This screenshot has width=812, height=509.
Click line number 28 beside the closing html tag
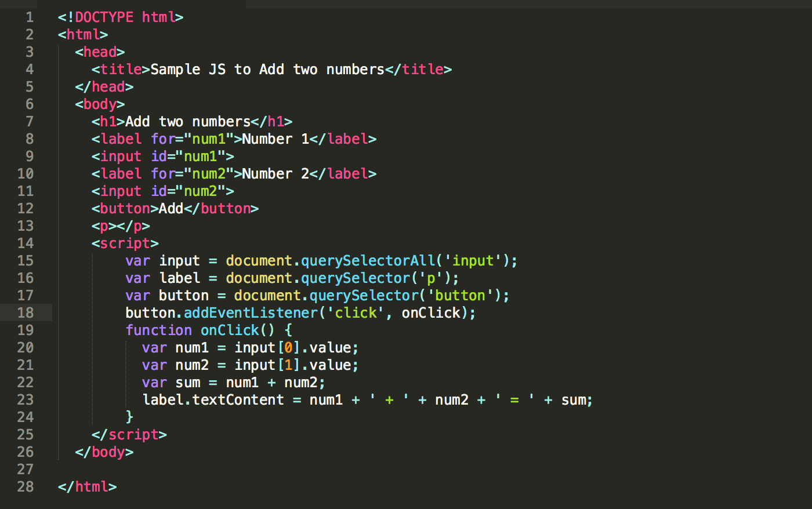[x=26, y=486]
